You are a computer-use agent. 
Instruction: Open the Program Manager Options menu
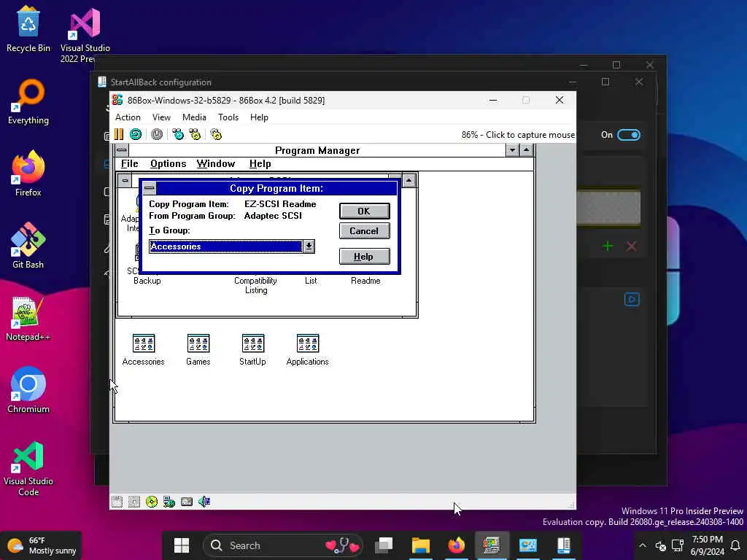pos(169,164)
